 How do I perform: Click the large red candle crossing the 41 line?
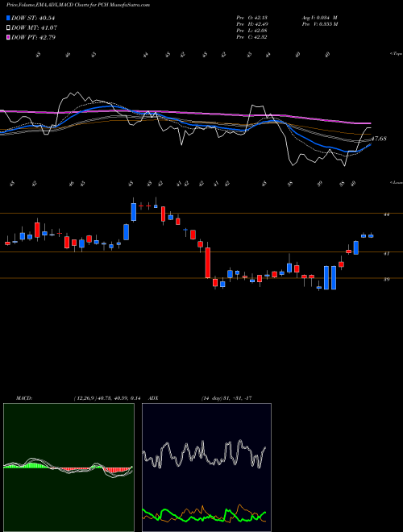tap(208, 263)
